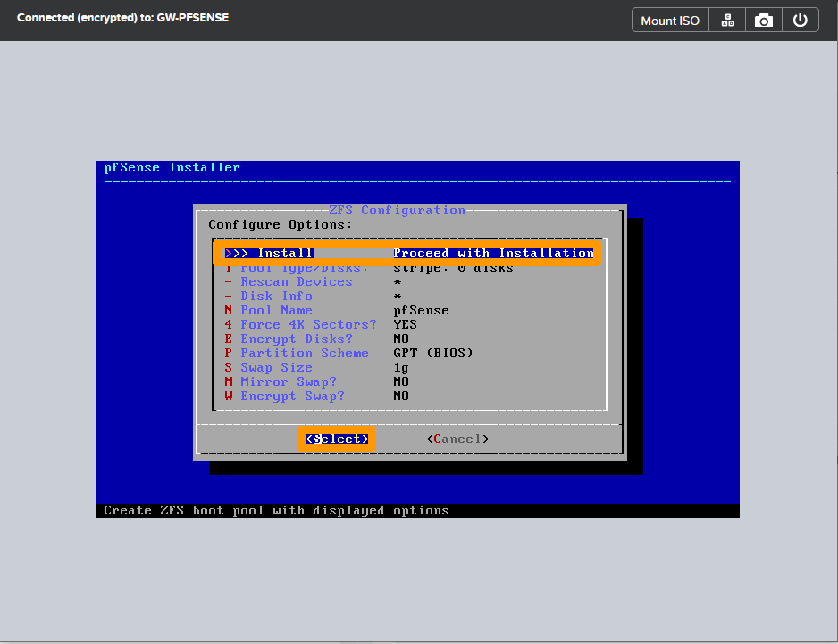Screen dimensions: 838x644
Task: Select the Rescan Devices entry
Action: coord(297,281)
